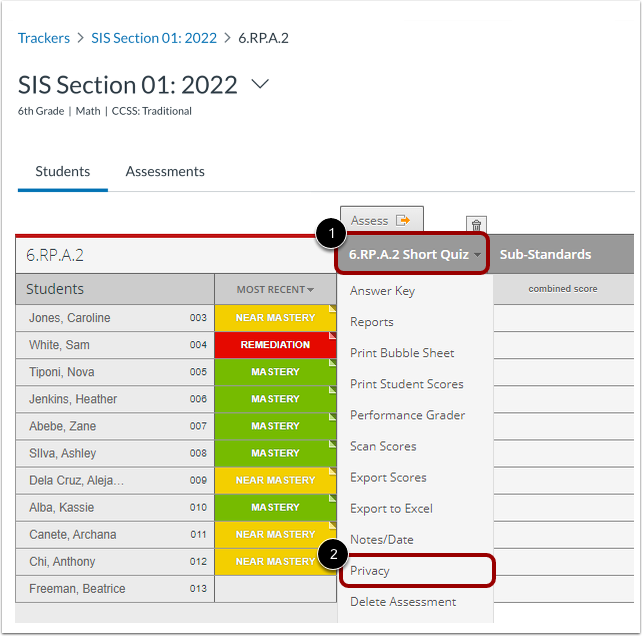This screenshot has height=636, width=642.
Task: Click the Sub-Standards column header
Action: click(x=545, y=254)
